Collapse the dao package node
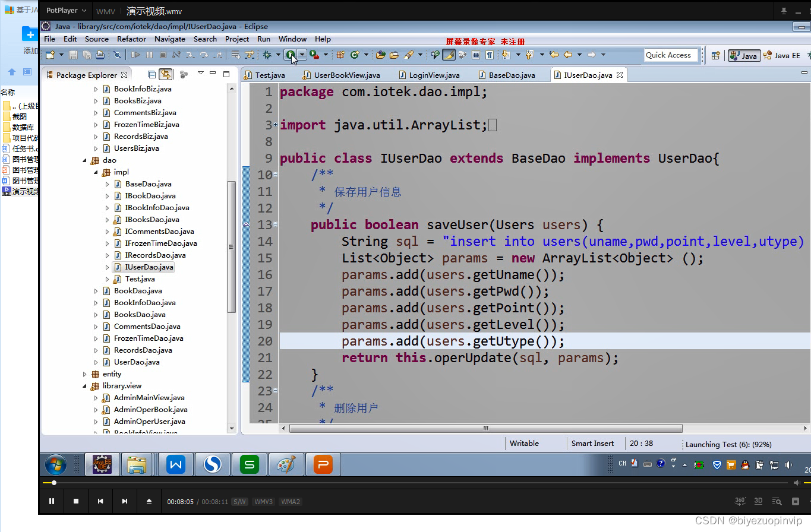This screenshot has width=811, height=532. [84, 160]
